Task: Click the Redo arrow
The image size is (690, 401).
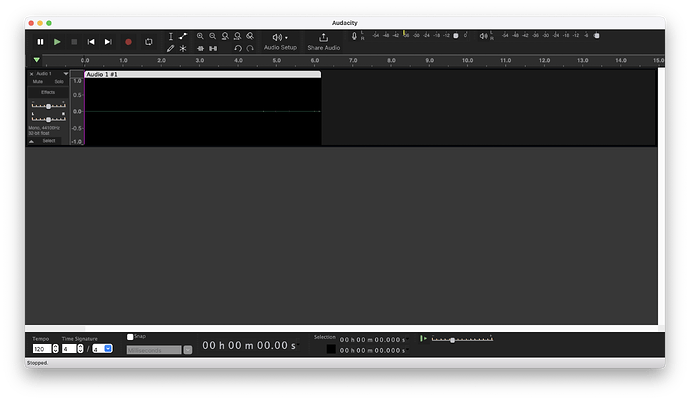Action: pyautogui.click(x=250, y=48)
